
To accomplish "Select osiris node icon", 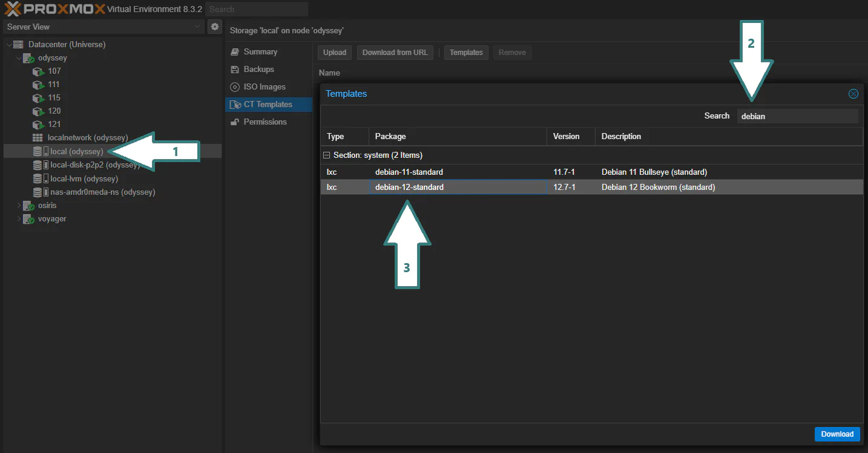I will tap(28, 206).
